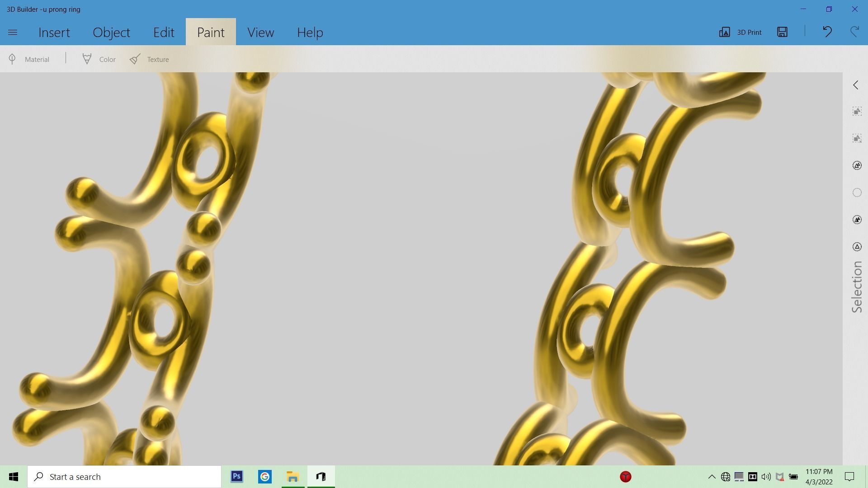
Task: Check the battery status icon
Action: point(793,477)
